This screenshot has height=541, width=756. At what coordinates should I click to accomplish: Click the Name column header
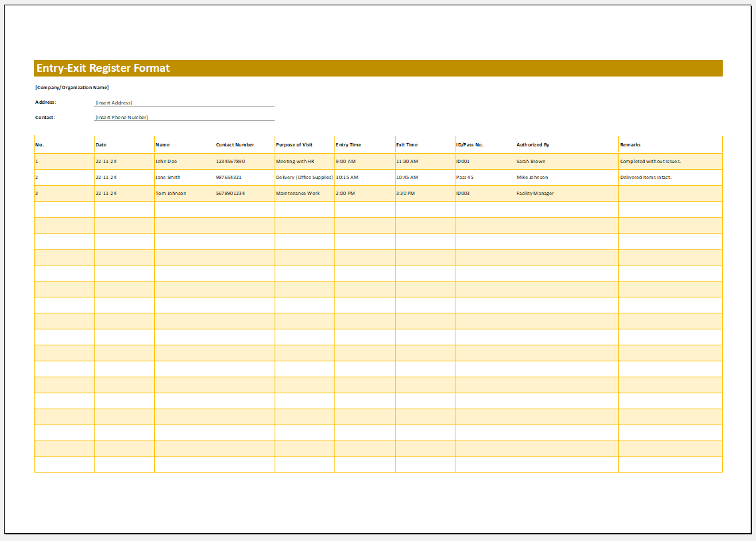(162, 144)
